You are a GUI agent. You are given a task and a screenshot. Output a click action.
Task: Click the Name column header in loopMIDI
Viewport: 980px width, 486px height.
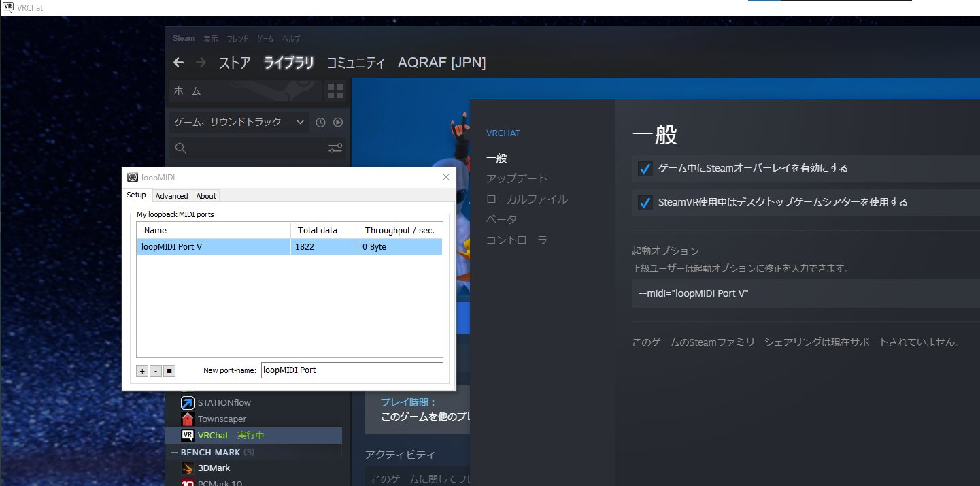[214, 230]
